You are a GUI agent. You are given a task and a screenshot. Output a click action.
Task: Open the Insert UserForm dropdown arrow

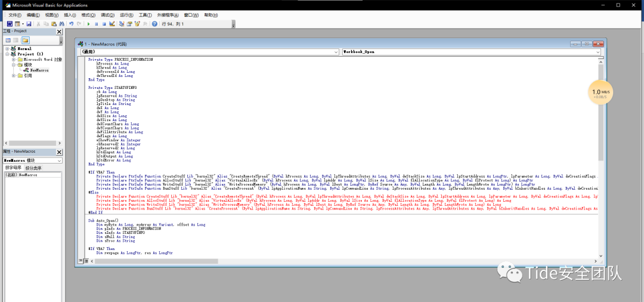coord(23,24)
